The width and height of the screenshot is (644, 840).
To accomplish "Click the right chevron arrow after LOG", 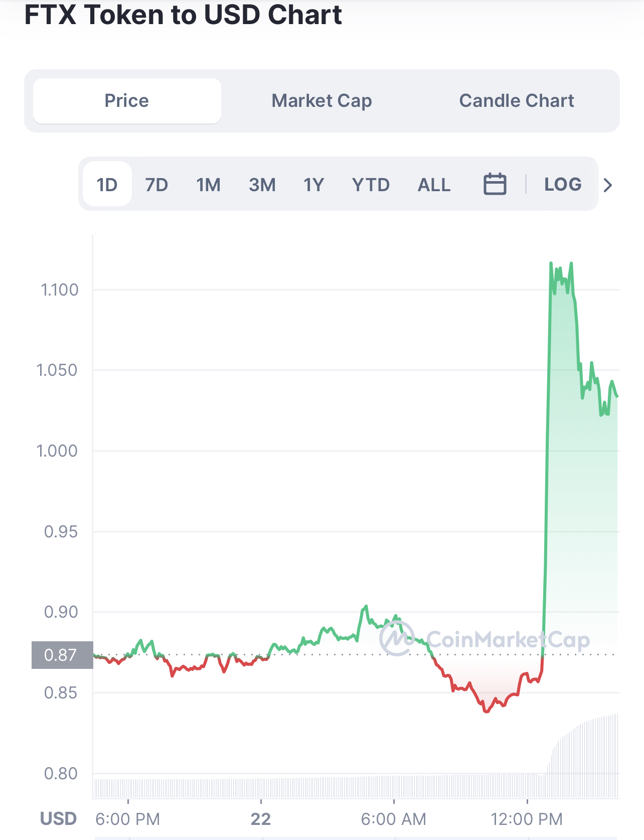I will (608, 185).
